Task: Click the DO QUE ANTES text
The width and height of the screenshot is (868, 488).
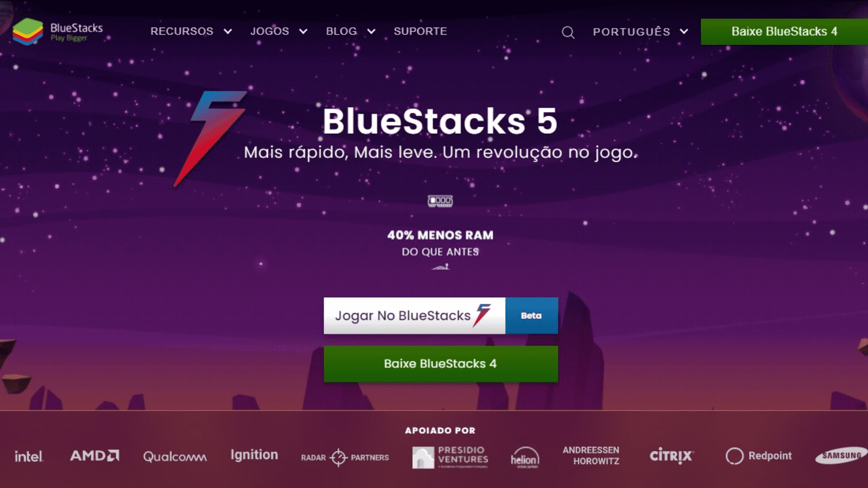Action: [x=440, y=252]
